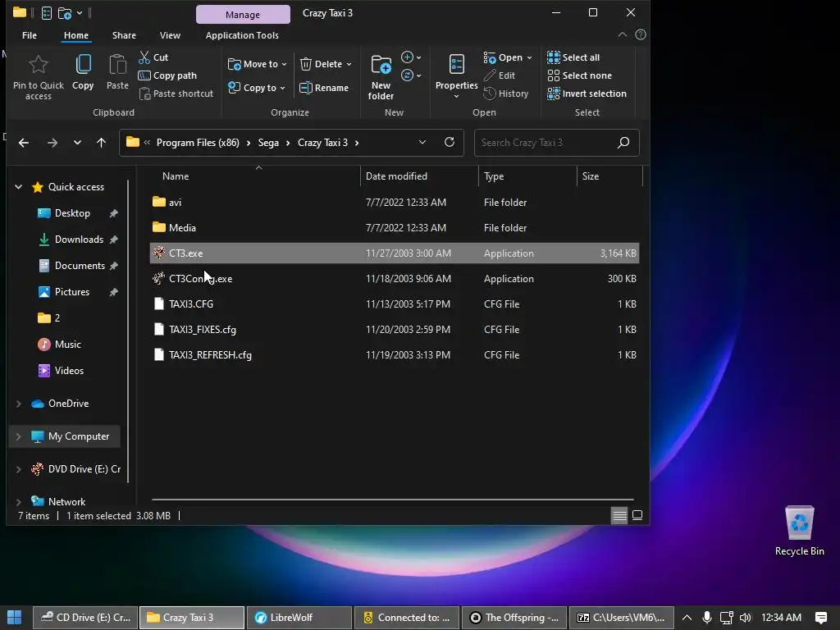The height and width of the screenshot is (630, 840).
Task: Select the Media folder
Action: coord(395,228)
